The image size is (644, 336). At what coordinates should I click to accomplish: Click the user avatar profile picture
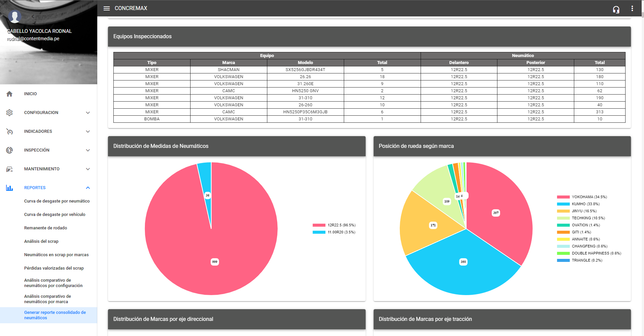(15, 16)
